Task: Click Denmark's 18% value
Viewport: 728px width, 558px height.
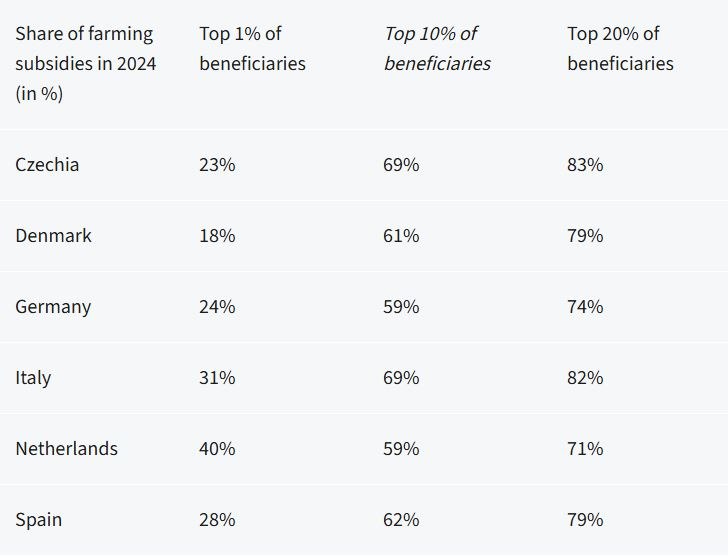Action: 217,236
